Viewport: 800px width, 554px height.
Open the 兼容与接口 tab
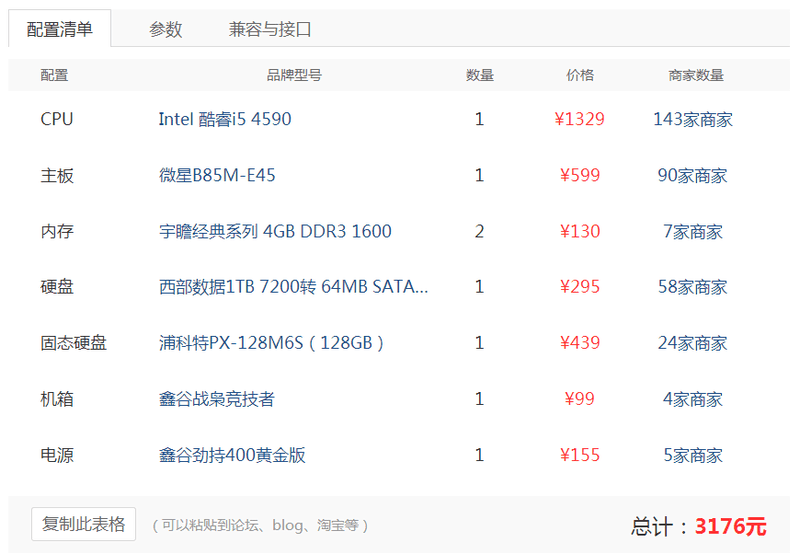pos(270,29)
